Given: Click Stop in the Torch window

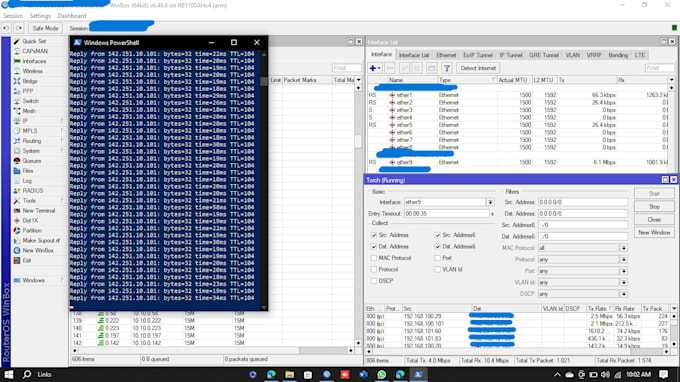Looking at the screenshot, I should (654, 207).
